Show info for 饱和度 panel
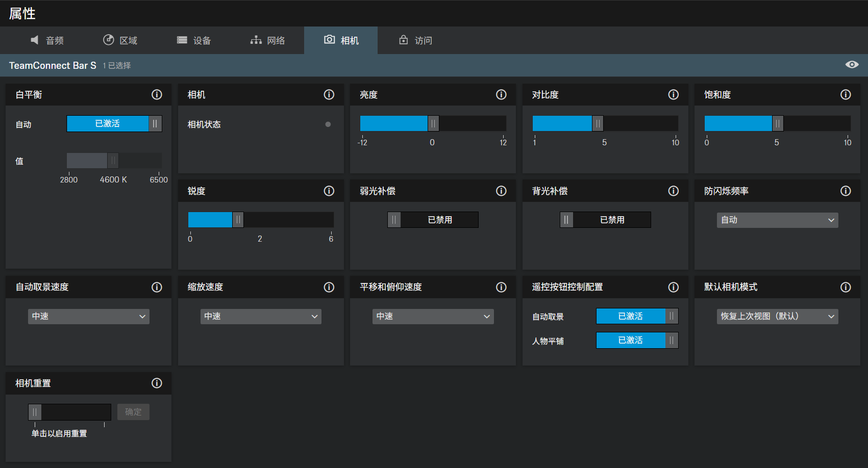This screenshot has width=868, height=468. (846, 95)
